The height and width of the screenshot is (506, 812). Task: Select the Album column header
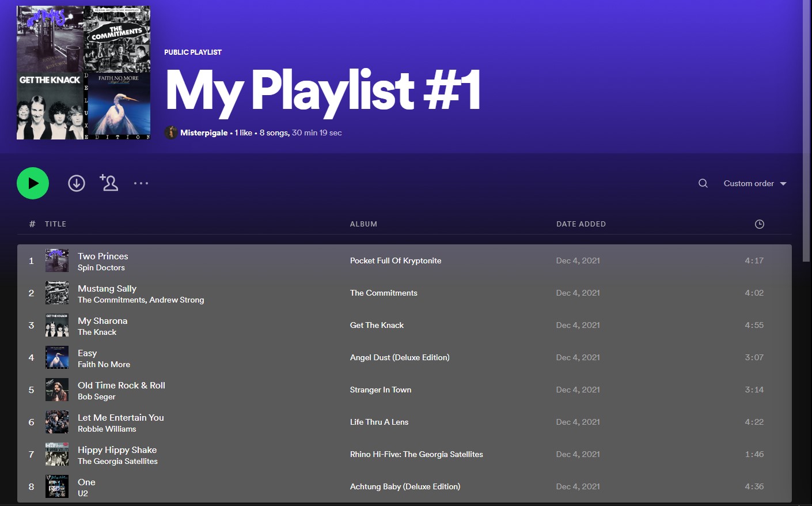pos(363,224)
